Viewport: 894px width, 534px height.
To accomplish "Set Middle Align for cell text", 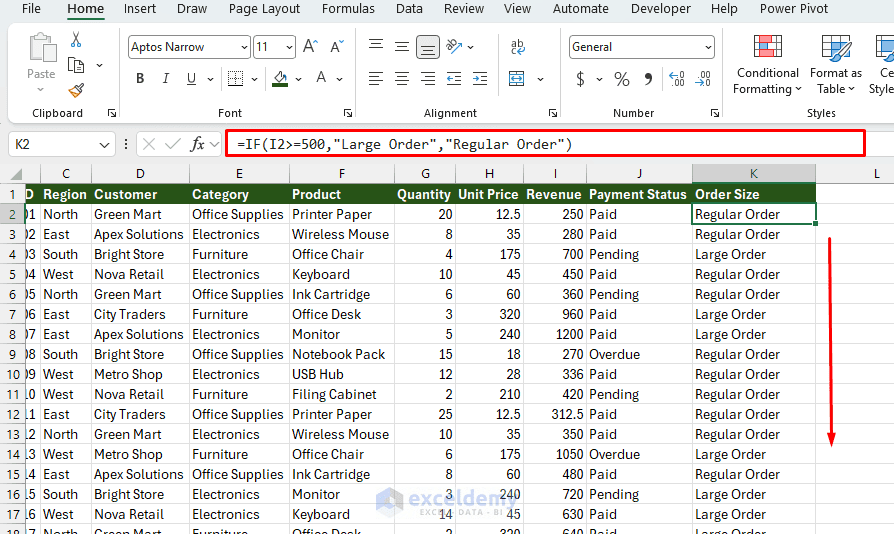I will point(402,47).
